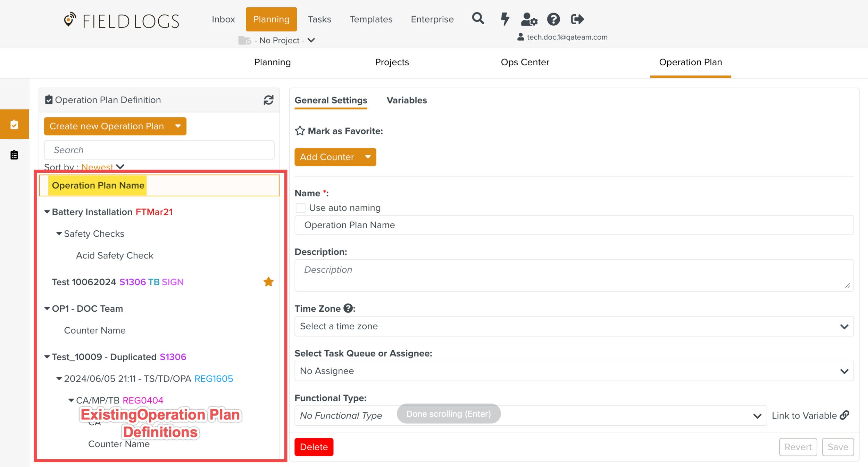Collapse the Battery Installation tree node
This screenshot has width=868, height=467.
(47, 212)
